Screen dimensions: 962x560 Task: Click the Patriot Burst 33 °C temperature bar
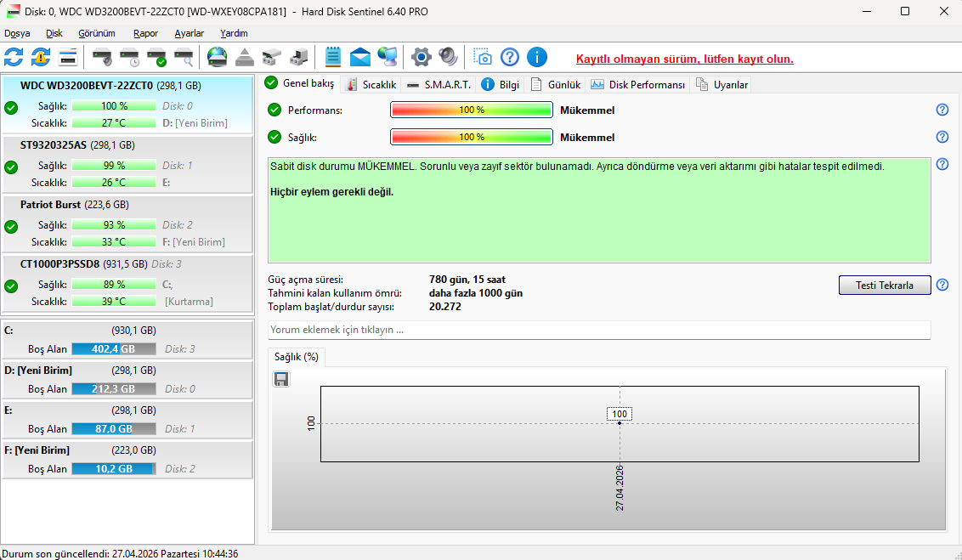tap(114, 241)
